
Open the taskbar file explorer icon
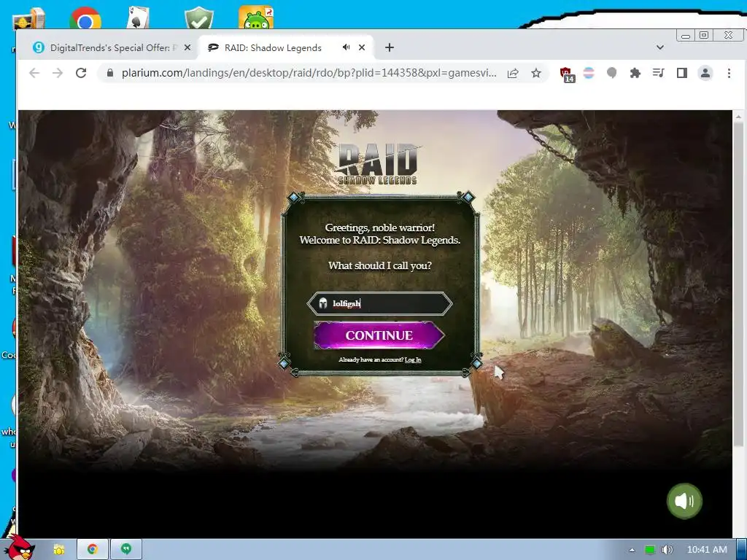(x=59, y=550)
